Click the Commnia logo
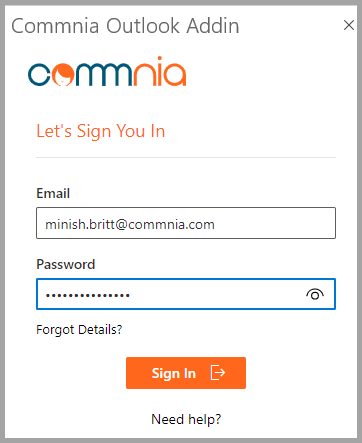Viewport: 362px width, 443px height. (107, 71)
